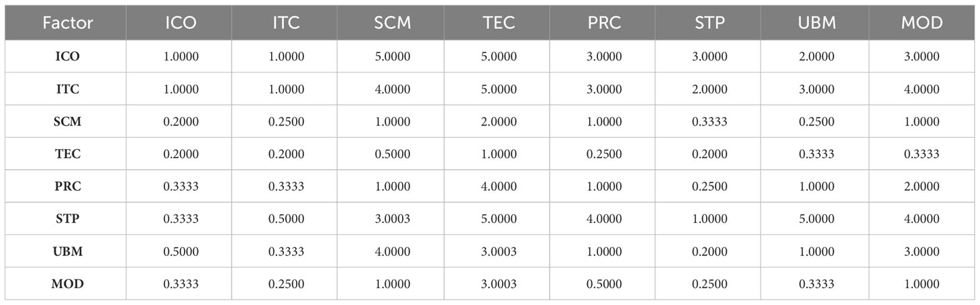Click the MOD column header
Screen dimensions: 980x305
click(x=922, y=23)
